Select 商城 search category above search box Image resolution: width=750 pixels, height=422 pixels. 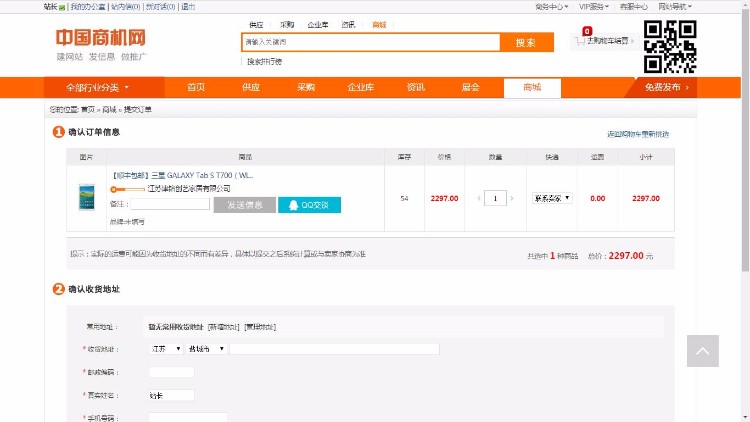[x=379, y=25]
